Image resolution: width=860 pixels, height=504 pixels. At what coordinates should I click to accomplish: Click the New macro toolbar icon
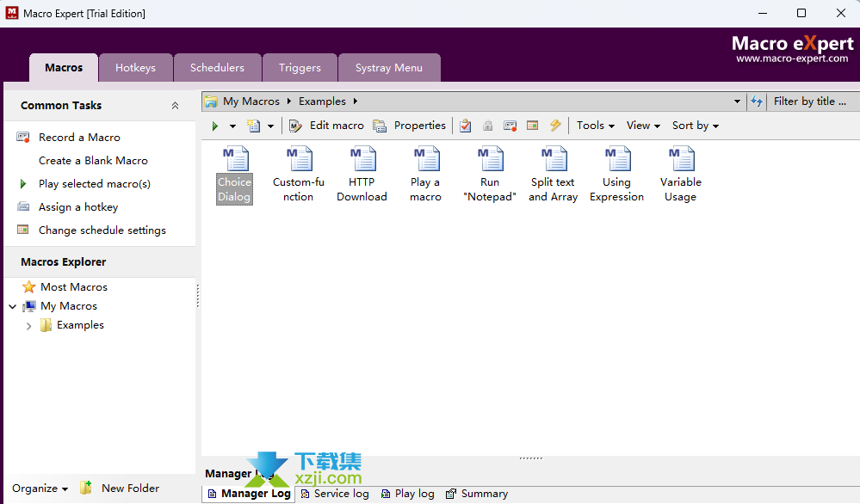point(254,126)
